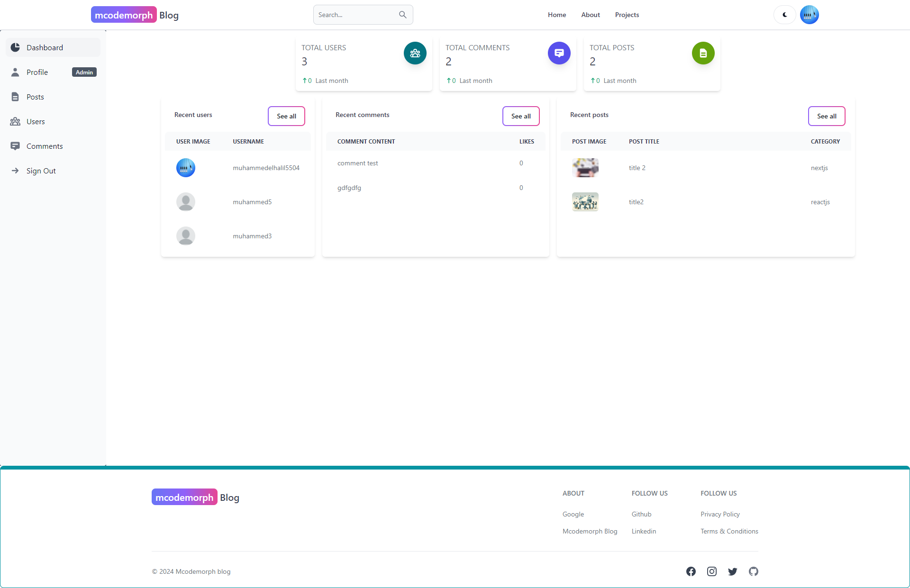Open the Privacy Policy footer link
Viewport: 910px width, 588px height.
720,514
